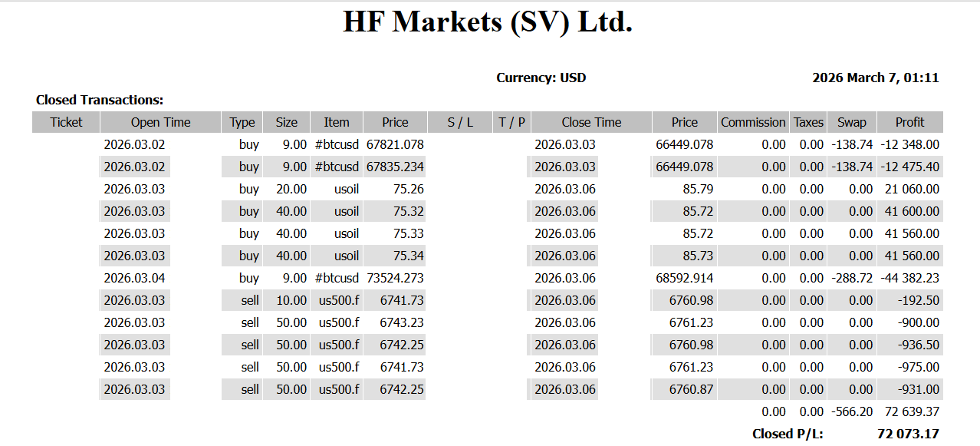Screen dimensions: 980x446
Task: Select the Close Time column header
Action: click(591, 122)
